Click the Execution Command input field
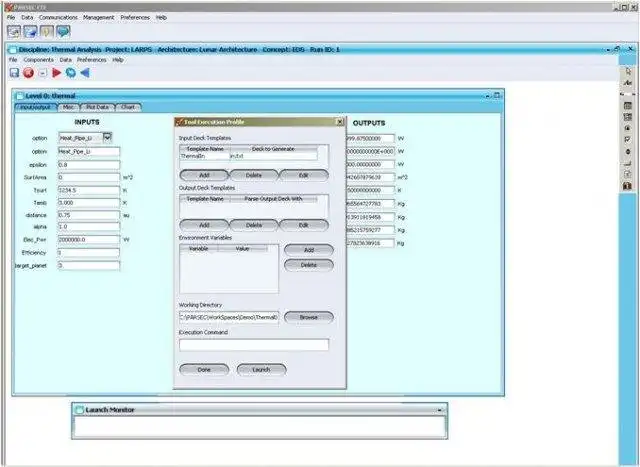 254,345
